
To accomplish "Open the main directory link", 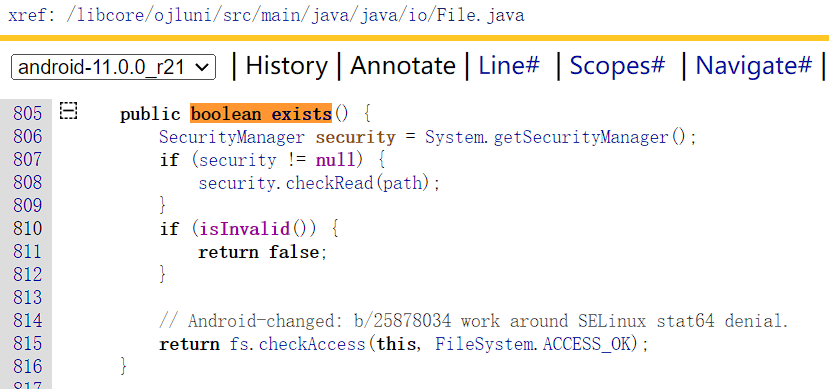I will [x=281, y=15].
